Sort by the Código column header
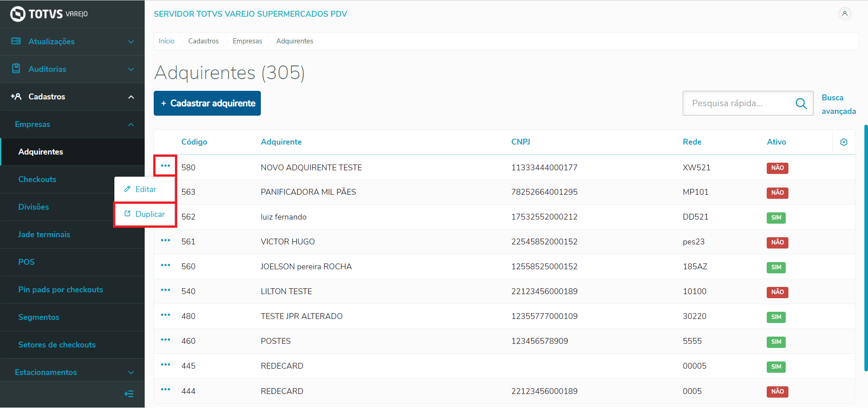The image size is (868, 408). [x=194, y=142]
